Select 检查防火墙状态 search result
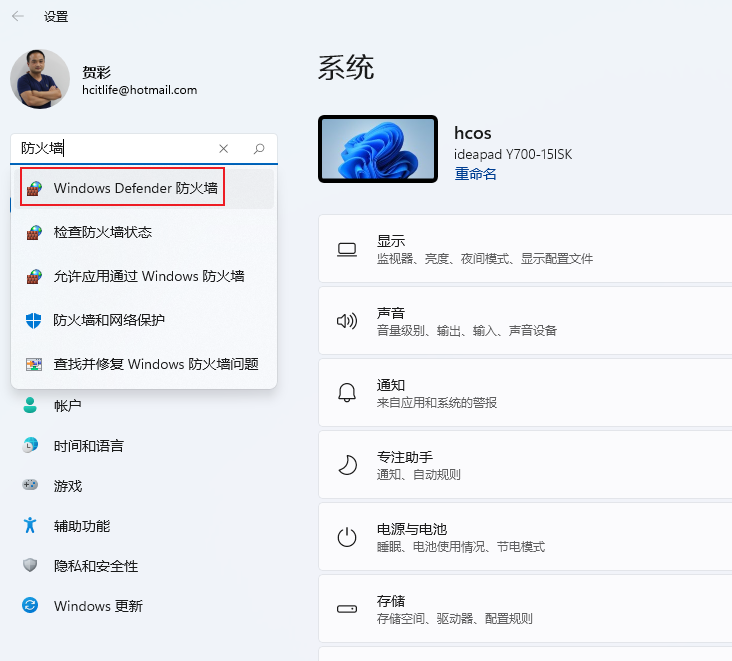This screenshot has height=661, width=732. (144, 232)
